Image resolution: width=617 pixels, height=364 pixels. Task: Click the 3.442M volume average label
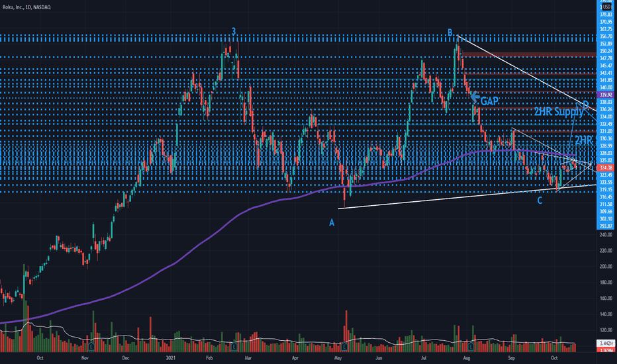pos(606,343)
